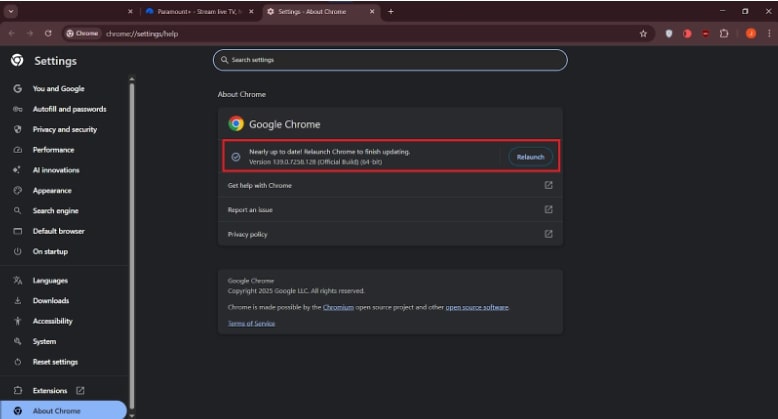Click the sidebar scrollbar up arrow
The height and width of the screenshot is (419, 778).
tap(131, 79)
